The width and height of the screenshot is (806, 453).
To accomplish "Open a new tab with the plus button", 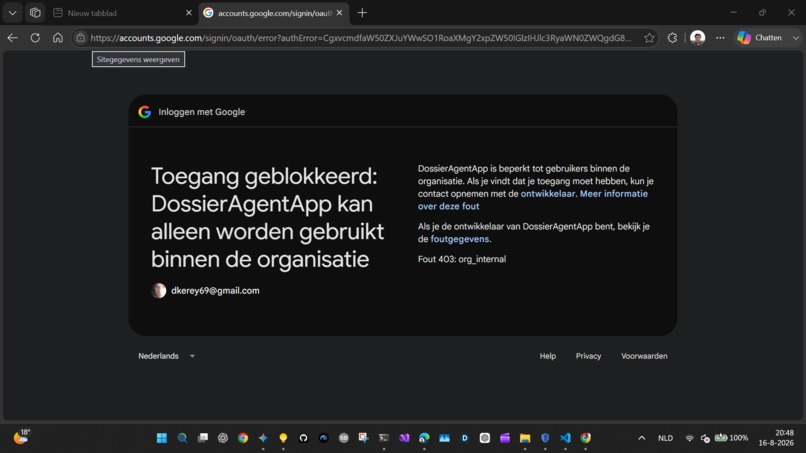I will point(362,13).
